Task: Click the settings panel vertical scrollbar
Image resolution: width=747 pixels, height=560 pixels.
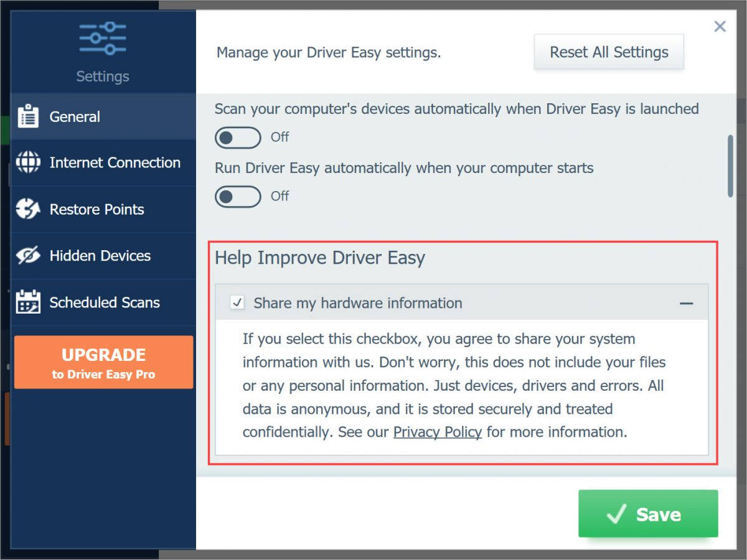Action: pos(731,166)
